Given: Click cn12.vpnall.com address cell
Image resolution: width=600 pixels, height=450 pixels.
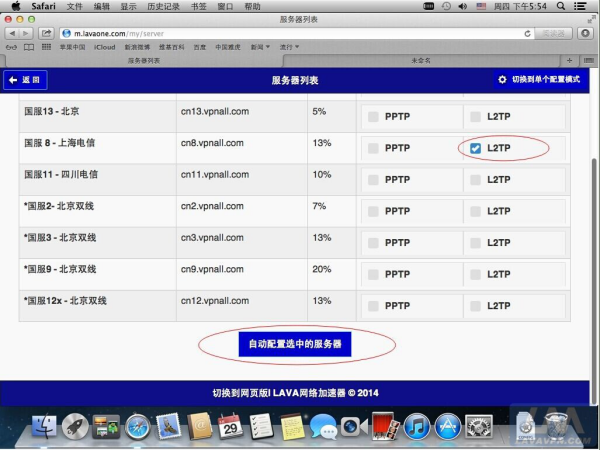Looking at the screenshot, I should coord(242,306).
